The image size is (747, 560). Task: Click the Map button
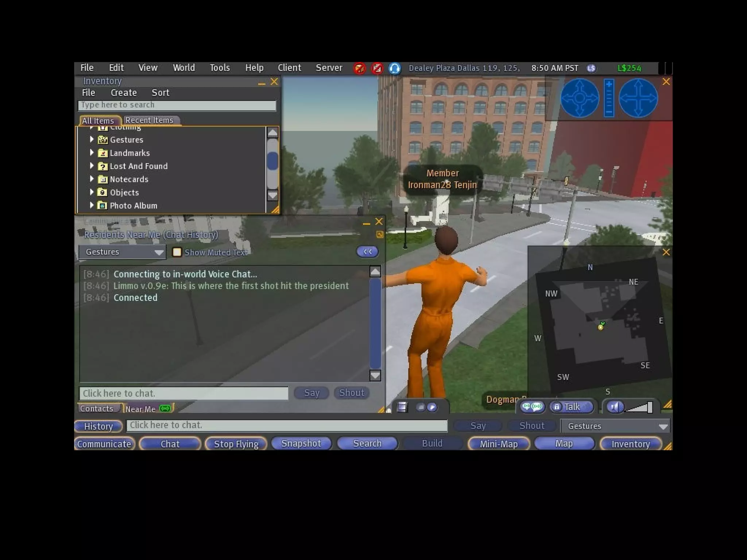pyautogui.click(x=564, y=443)
